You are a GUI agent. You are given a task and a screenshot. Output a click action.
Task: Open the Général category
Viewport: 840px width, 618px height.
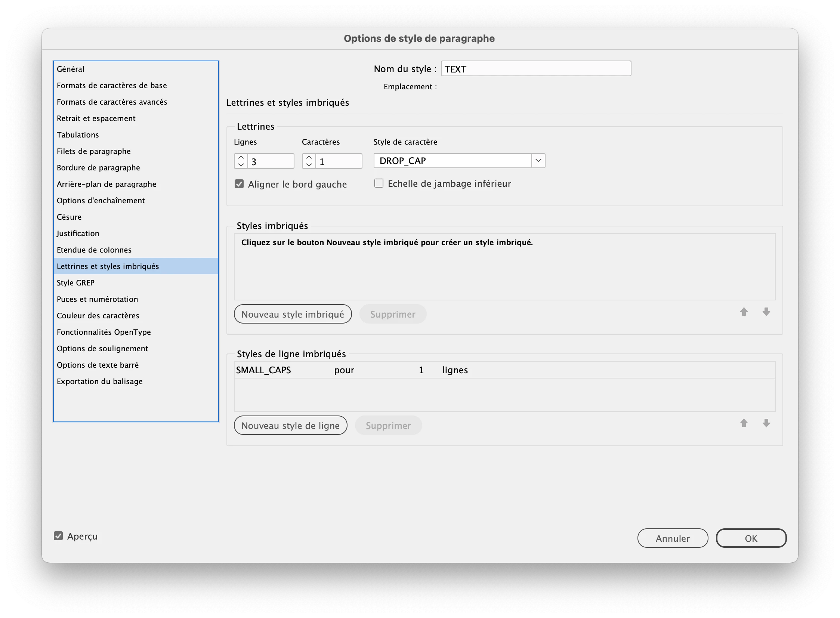[x=136, y=69]
